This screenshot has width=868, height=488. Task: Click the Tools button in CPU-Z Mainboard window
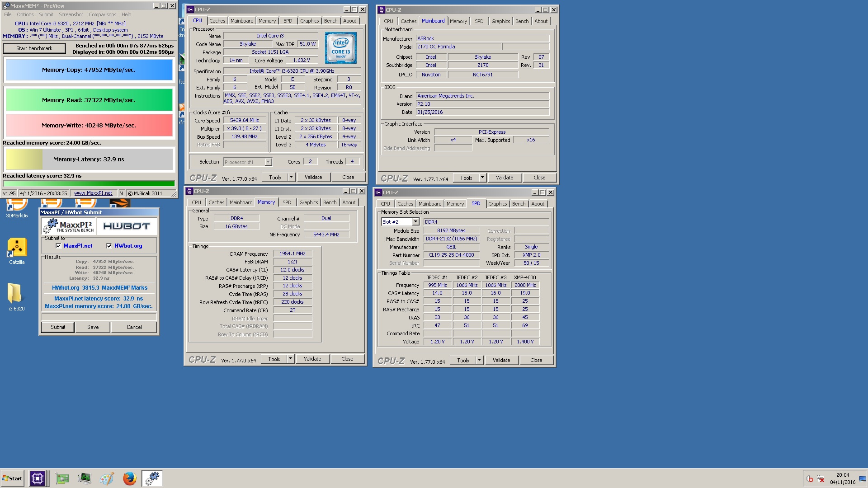[466, 178]
